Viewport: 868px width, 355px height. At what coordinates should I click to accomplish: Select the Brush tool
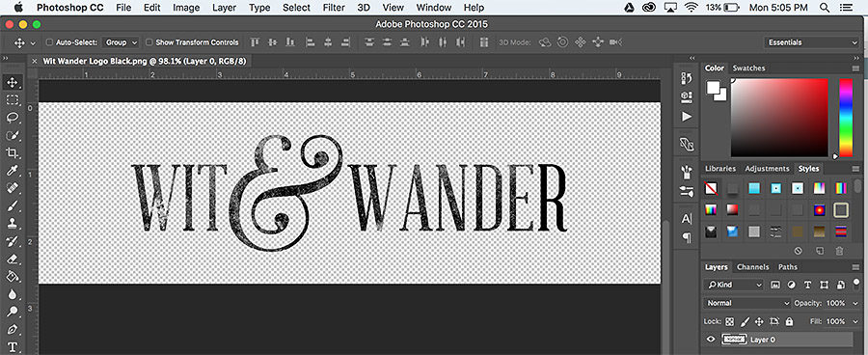pyautogui.click(x=13, y=206)
